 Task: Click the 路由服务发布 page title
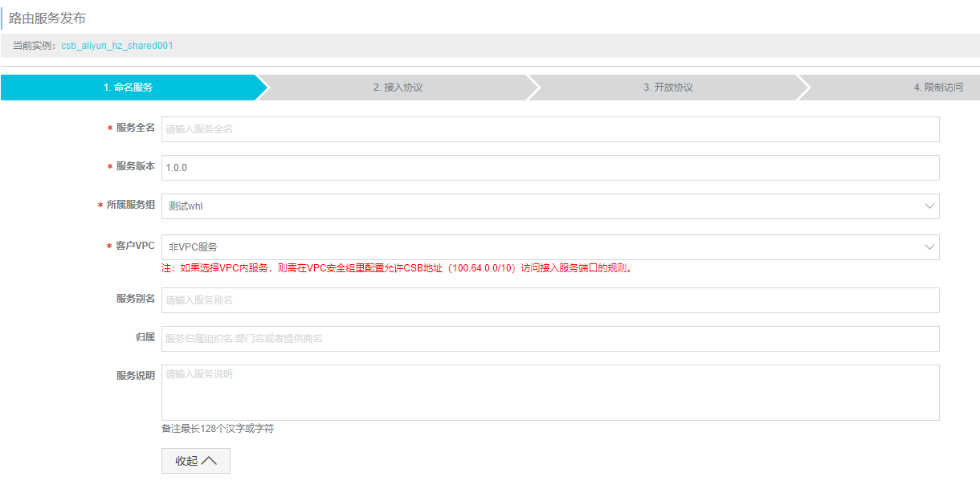[47, 18]
